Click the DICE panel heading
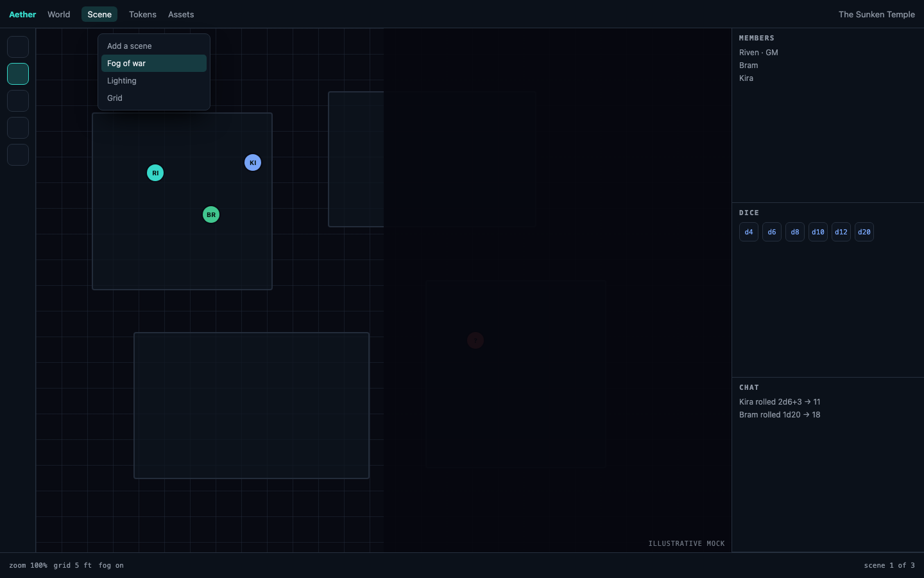Viewport: 924px width, 578px height. pyautogui.click(x=749, y=213)
